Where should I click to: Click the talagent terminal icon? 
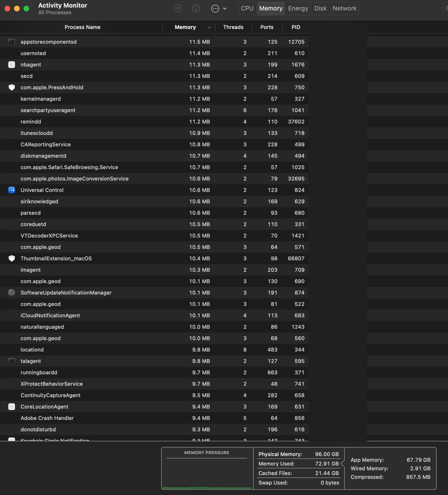point(12,361)
